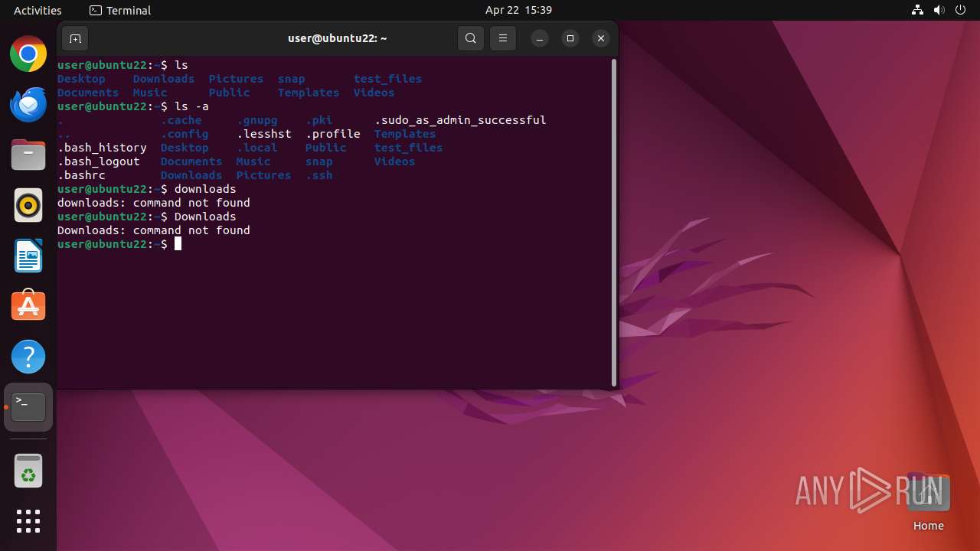Show Applications grid
This screenshot has height=551, width=980.
(28, 521)
